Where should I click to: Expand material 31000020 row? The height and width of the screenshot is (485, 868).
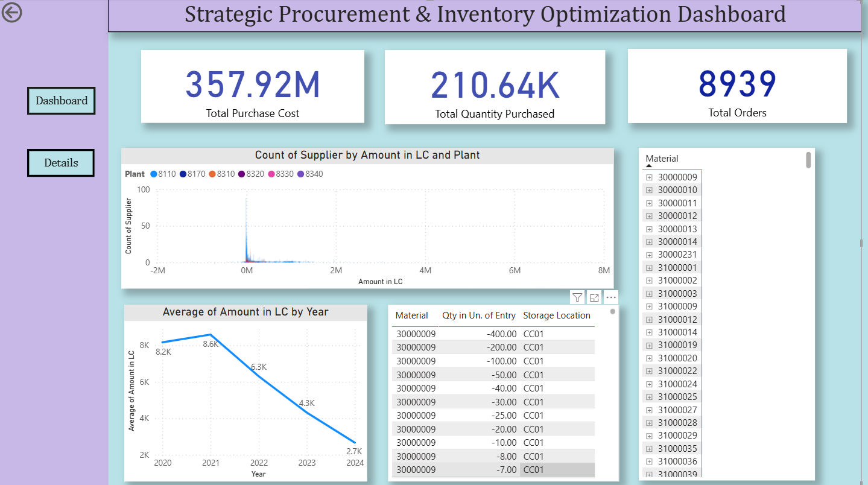tap(650, 358)
